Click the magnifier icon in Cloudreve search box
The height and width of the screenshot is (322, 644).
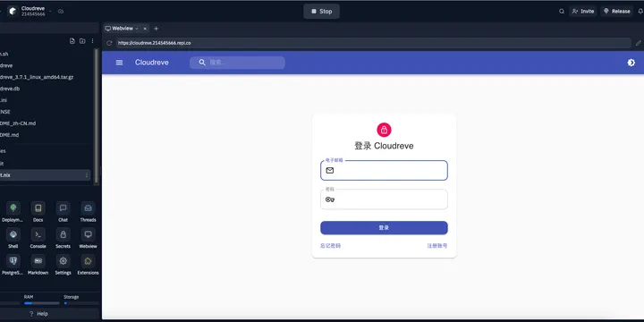(x=202, y=63)
